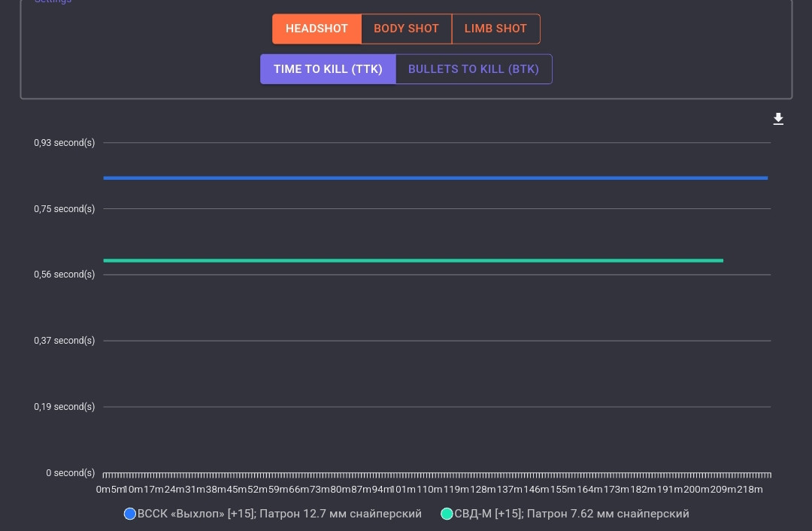Click the 0,56 second(s) axis label

(x=64, y=275)
